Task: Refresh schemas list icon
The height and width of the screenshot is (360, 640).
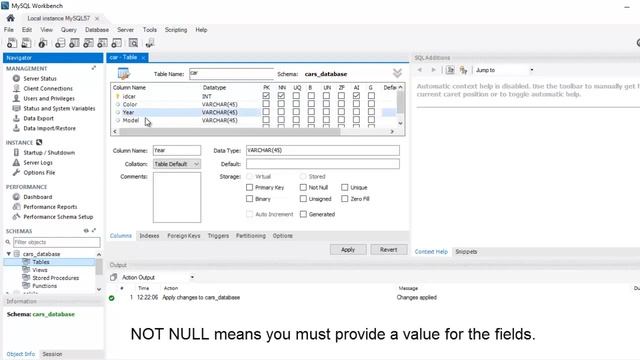Action: pos(86,231)
